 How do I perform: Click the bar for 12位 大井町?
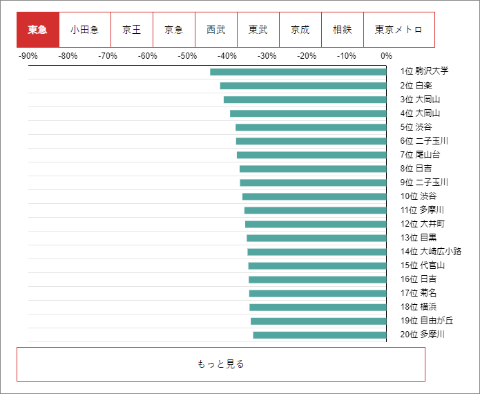[316, 225]
